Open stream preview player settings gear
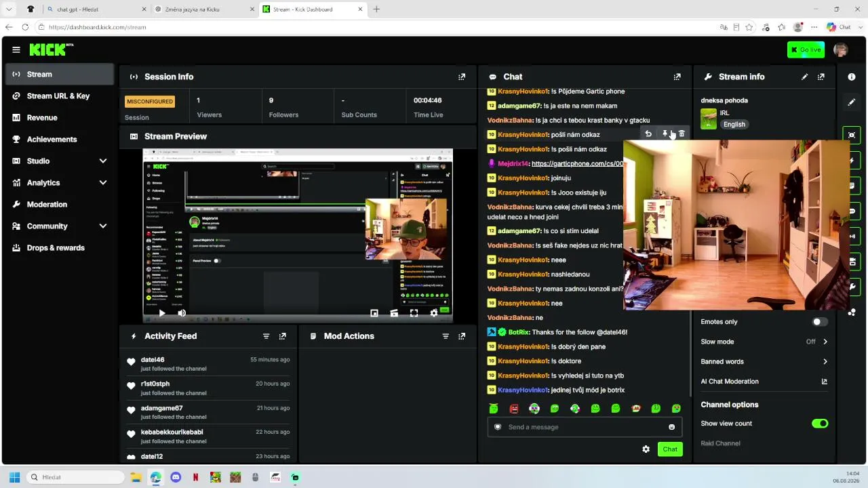Viewport: 868px width, 488px height. click(x=434, y=313)
